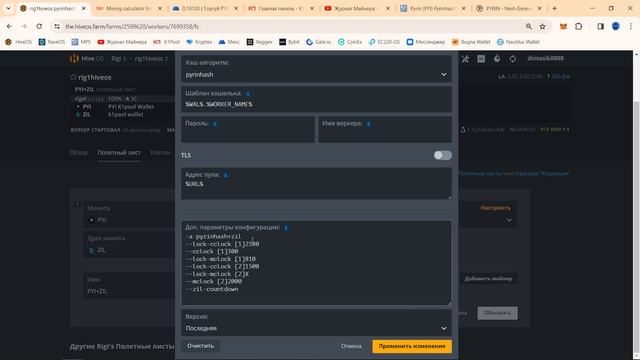Open a new browser tab with plus

[554, 8]
